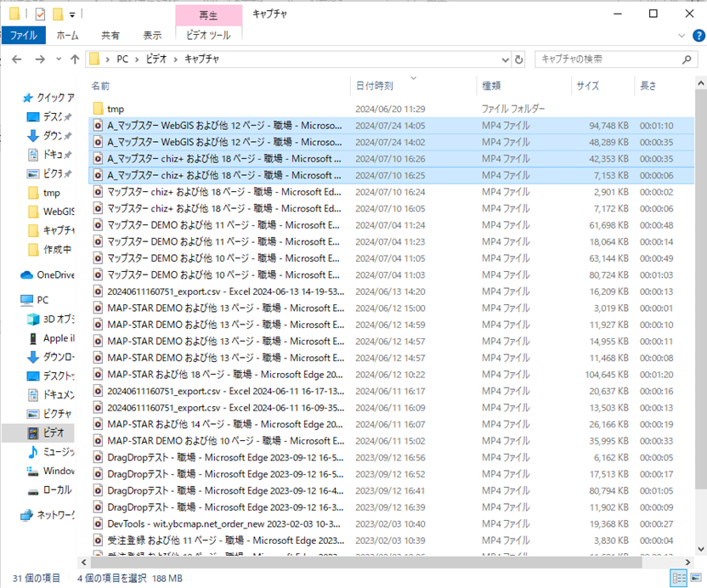The width and height of the screenshot is (707, 588).
Task: Go back with the left arrow
Action: coord(17,59)
